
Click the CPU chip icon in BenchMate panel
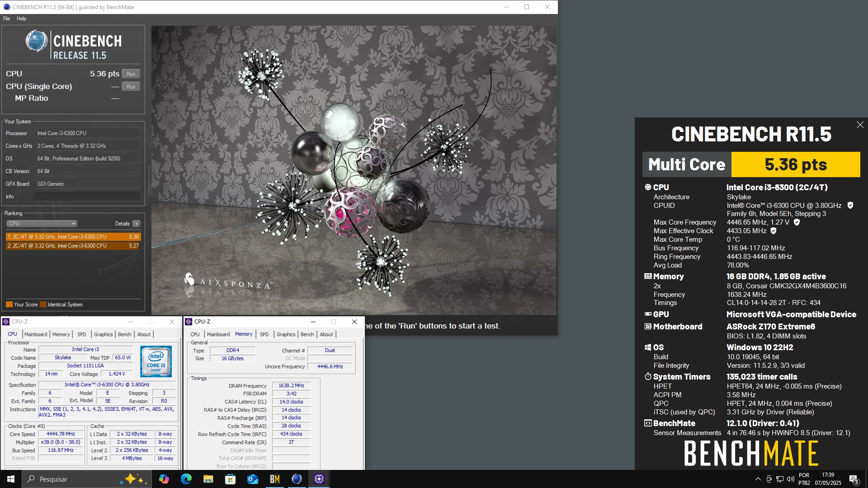[x=648, y=187]
